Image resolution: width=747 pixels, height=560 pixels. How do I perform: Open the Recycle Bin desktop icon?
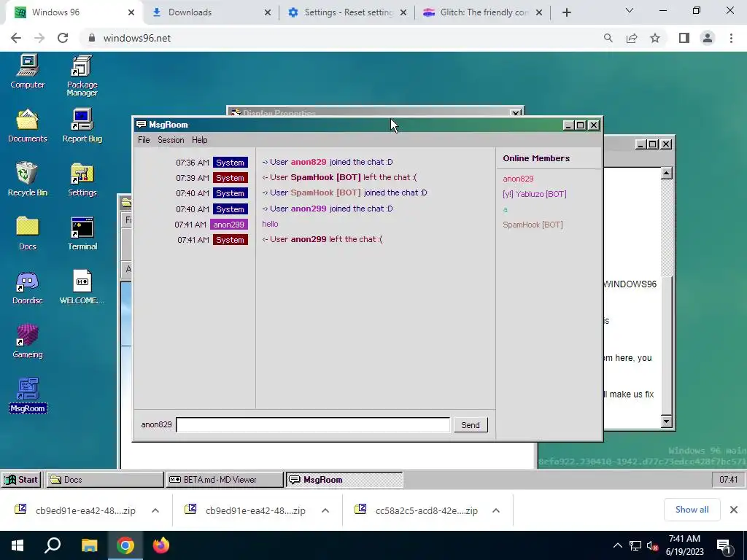[x=27, y=179]
